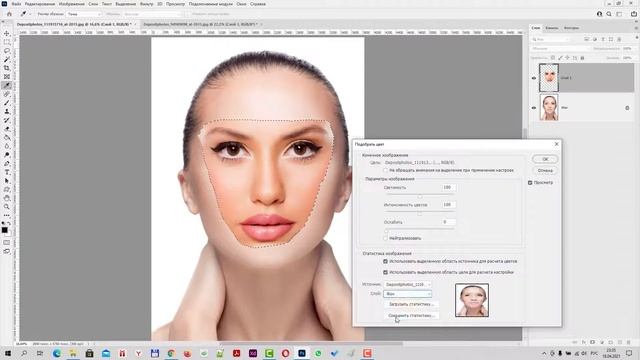Open the Слой layer dropdown showing Фон
The image size is (640, 360).
click(x=407, y=294)
